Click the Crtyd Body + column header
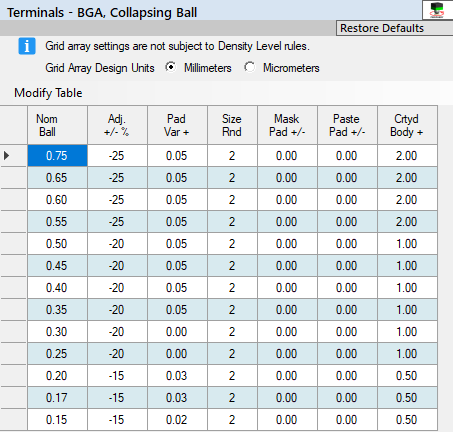The height and width of the screenshot is (432, 453). [407, 125]
